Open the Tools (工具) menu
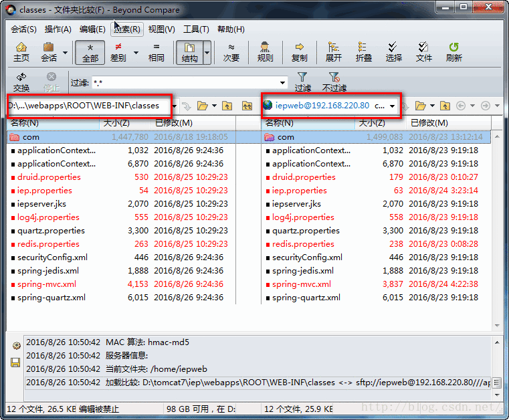The image size is (509, 420). [x=196, y=29]
